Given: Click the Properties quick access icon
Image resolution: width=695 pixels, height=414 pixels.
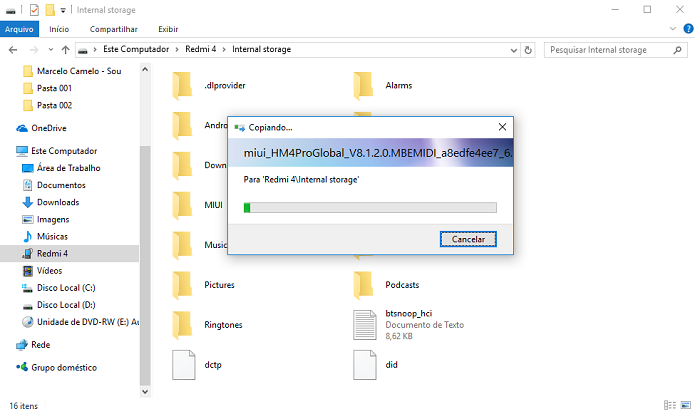Looking at the screenshot, I should pos(34,10).
